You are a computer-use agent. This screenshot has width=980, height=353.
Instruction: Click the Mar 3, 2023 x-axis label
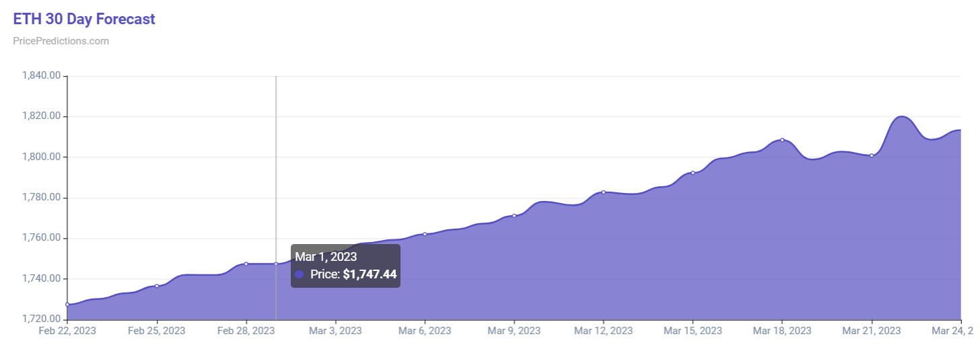coord(335,331)
